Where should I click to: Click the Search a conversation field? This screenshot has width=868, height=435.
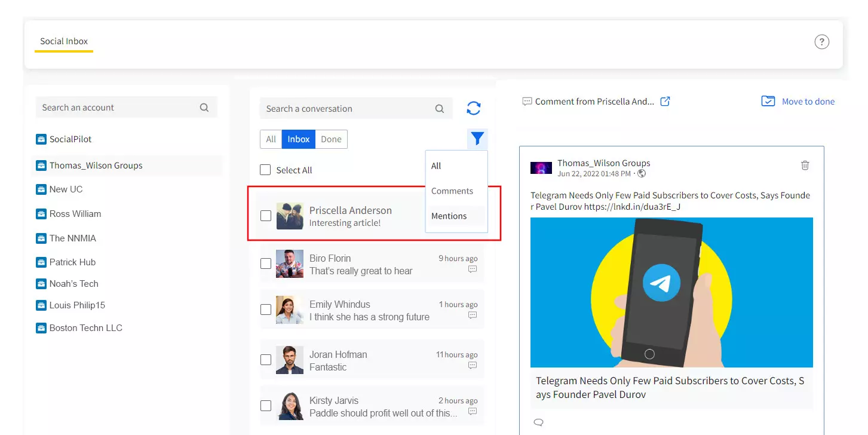(x=346, y=108)
